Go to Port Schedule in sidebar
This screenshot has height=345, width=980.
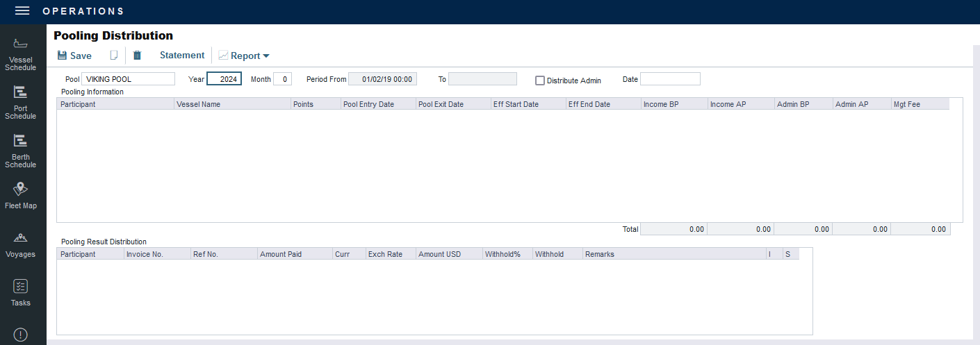21,103
